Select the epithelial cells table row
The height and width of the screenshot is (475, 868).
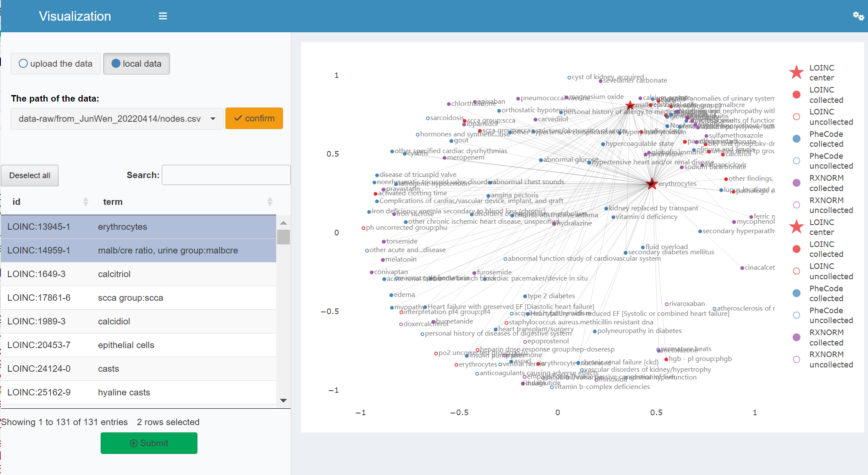[138, 345]
